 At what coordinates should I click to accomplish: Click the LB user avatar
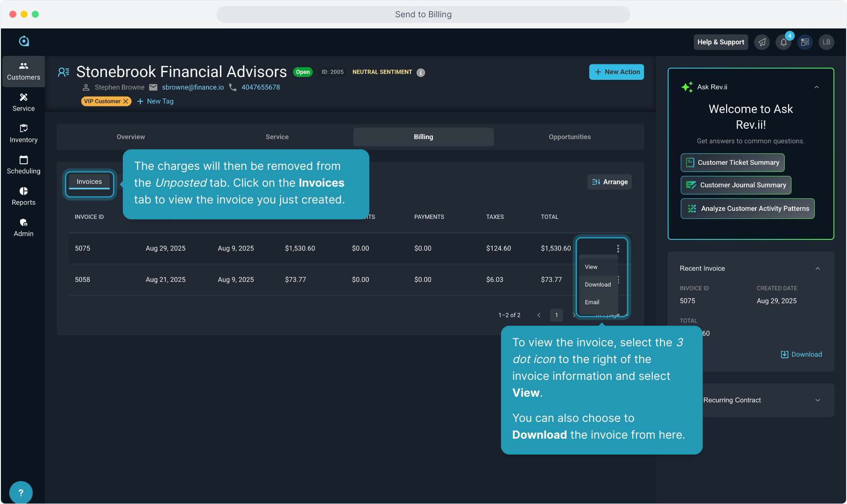[826, 42]
